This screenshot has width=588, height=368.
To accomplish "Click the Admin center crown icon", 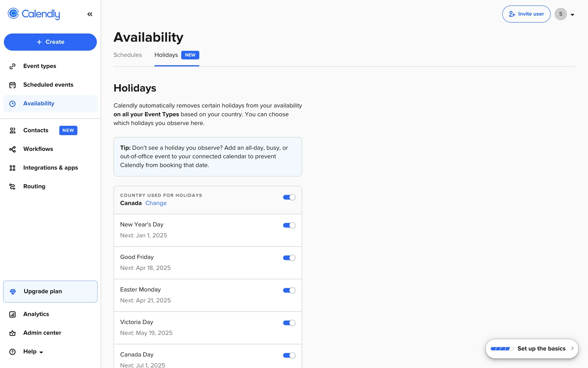I will pos(13,333).
